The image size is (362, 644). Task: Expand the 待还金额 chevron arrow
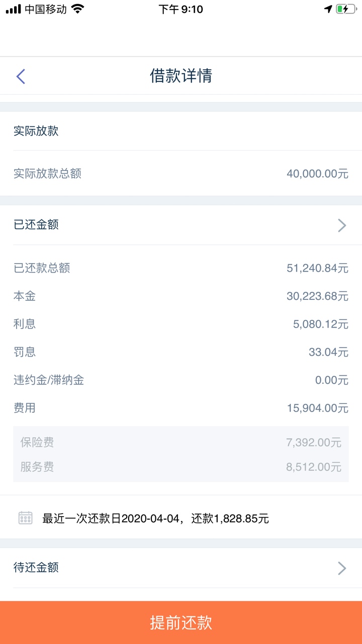[x=342, y=568]
